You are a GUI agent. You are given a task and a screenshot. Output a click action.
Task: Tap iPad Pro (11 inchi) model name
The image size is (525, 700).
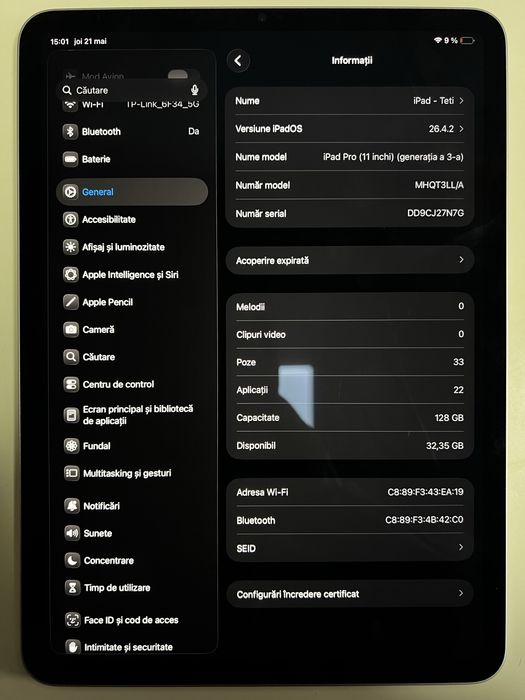click(393, 157)
